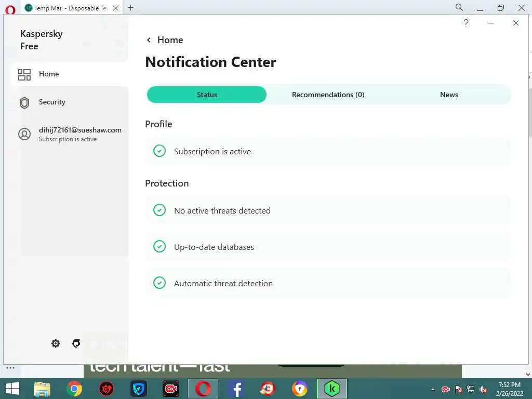Click 'Up-to-date databases' status row
Viewport: 532px width, 399px height.
[x=328, y=247]
